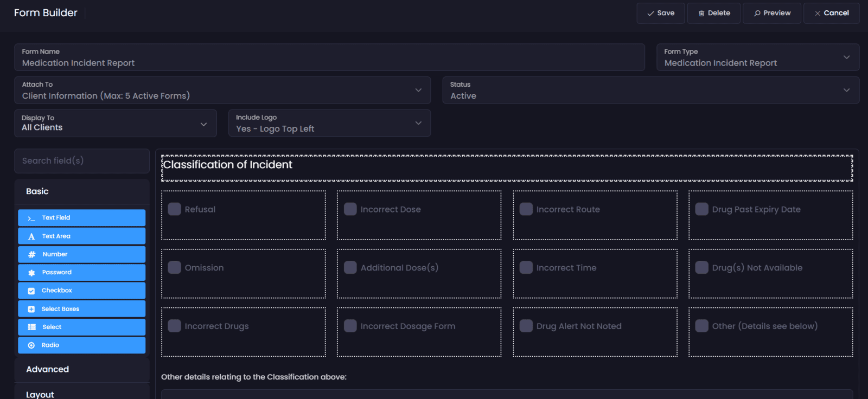Tick the Incorrect Time checkbox

[526, 268]
